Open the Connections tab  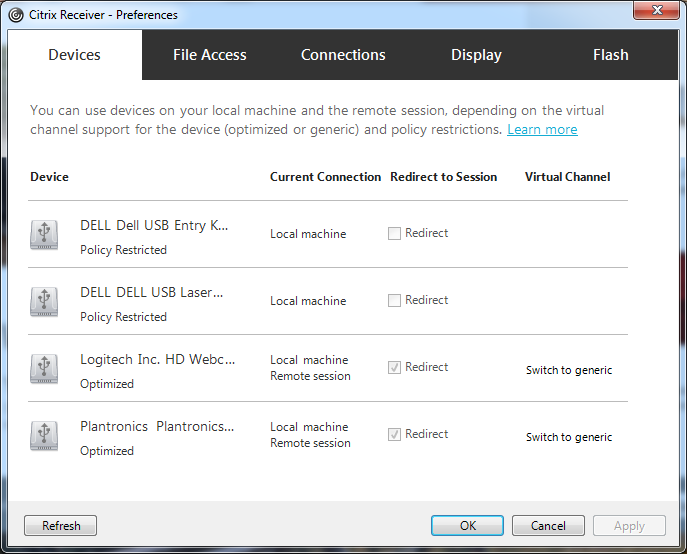(343, 55)
